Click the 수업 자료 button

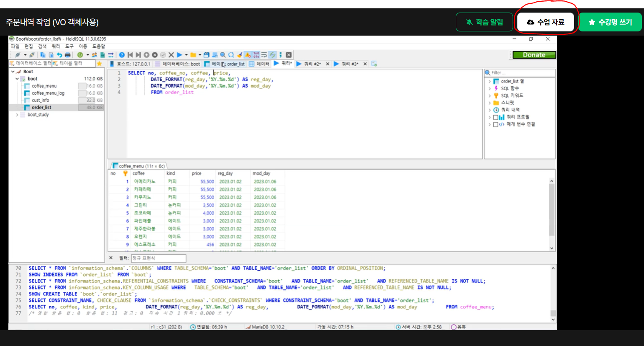click(546, 22)
